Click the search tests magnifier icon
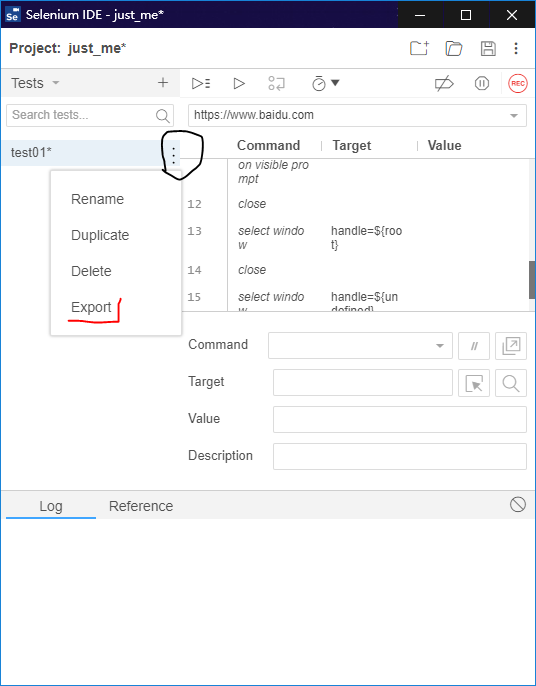536x686 pixels. pos(162,116)
